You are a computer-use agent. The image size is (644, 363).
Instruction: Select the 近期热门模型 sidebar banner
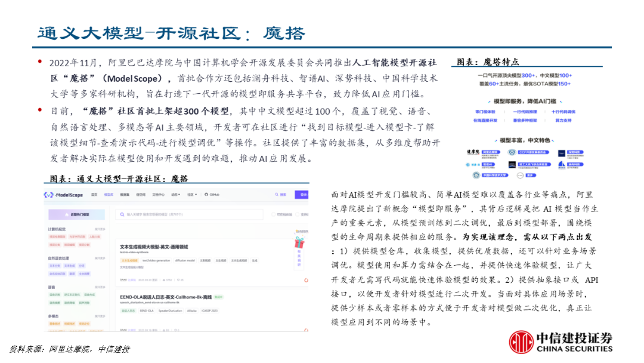[78, 214]
